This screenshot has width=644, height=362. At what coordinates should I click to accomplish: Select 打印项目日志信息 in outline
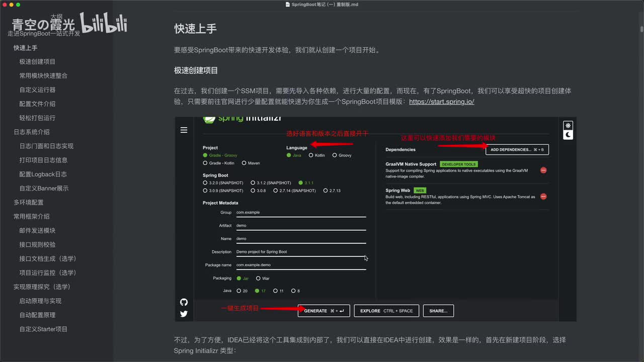[x=43, y=160]
